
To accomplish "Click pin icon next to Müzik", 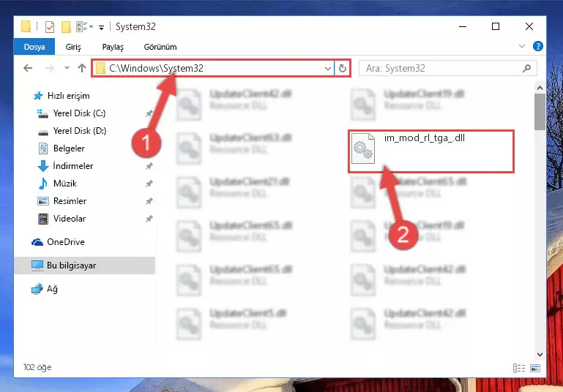I will (x=149, y=184).
